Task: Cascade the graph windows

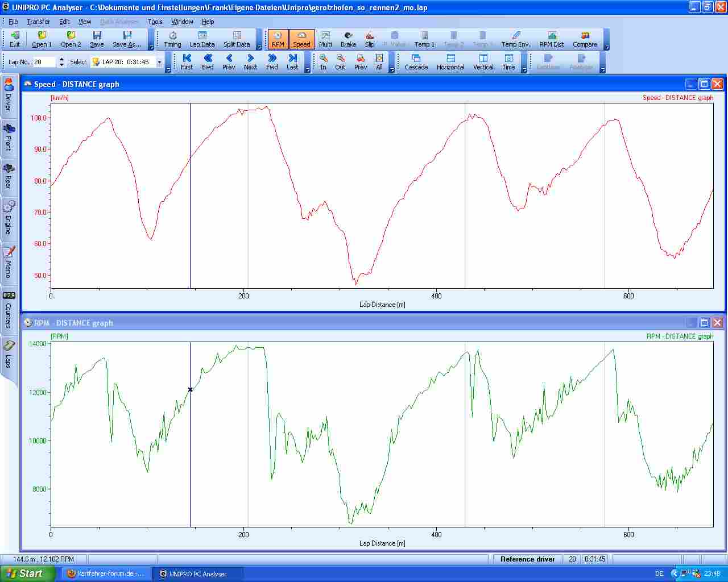Action: click(x=416, y=62)
